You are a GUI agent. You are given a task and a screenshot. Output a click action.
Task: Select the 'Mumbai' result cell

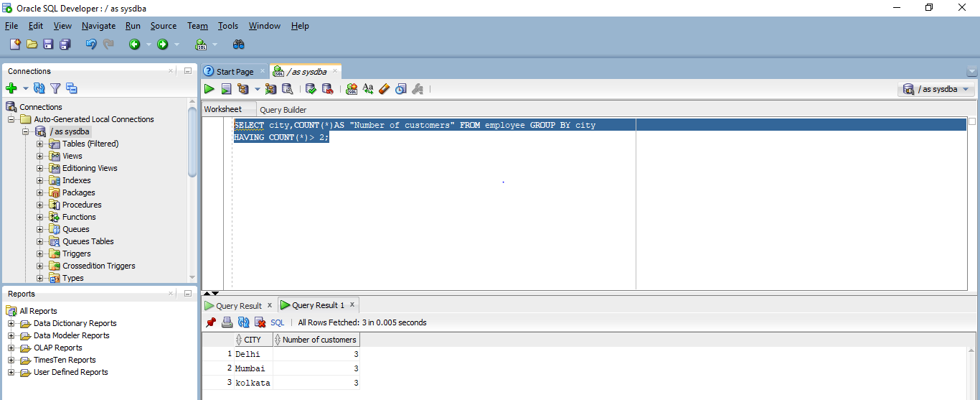[x=253, y=368]
